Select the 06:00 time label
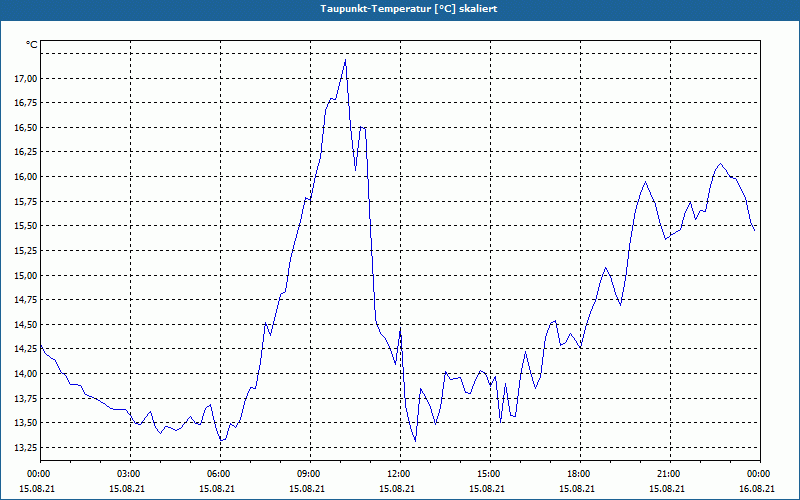Image resolution: width=800 pixels, height=500 pixels. pos(218,474)
